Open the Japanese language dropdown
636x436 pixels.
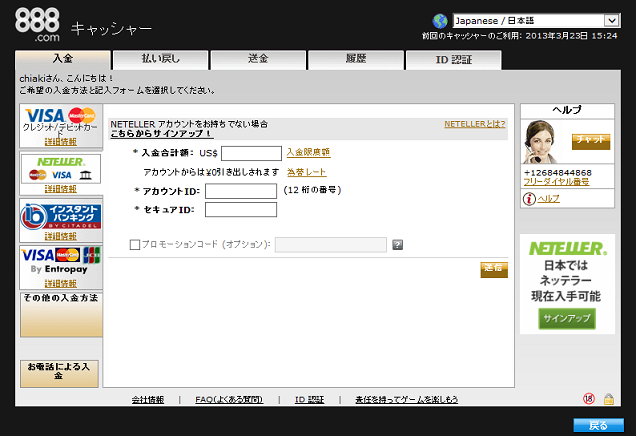click(535, 20)
